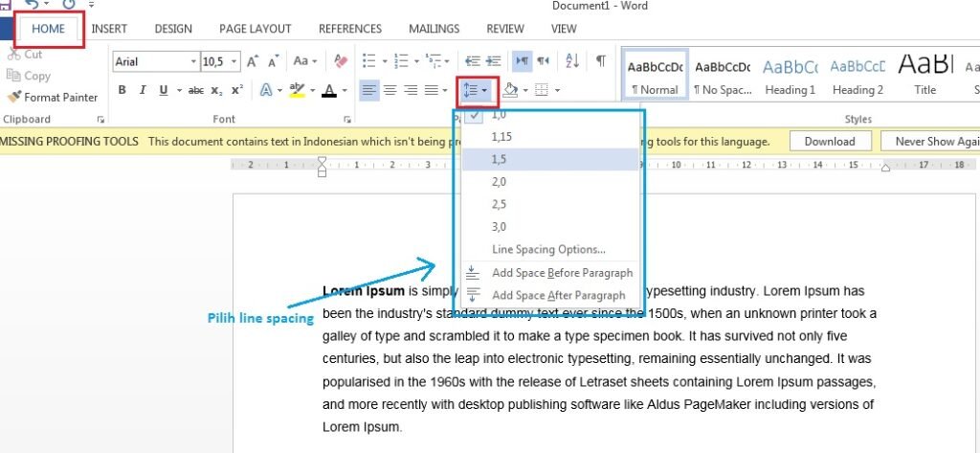Screen dimensions: 980x453
Task: Click the Increase Indent icon
Action: [494, 61]
